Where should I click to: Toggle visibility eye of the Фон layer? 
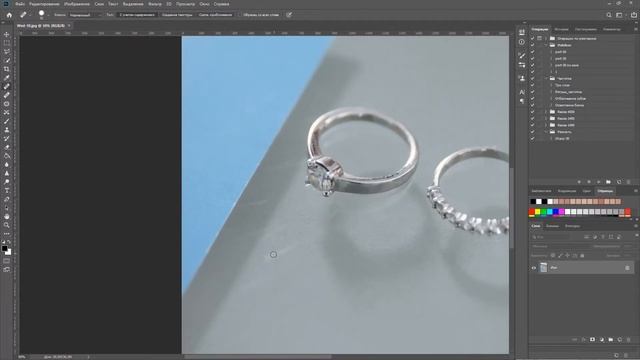[x=533, y=268]
